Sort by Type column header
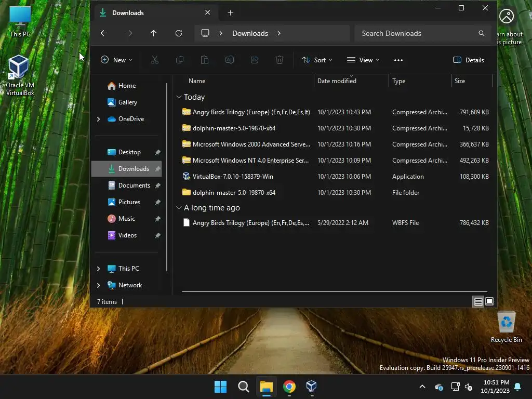This screenshot has width=532, height=399. pos(420,81)
